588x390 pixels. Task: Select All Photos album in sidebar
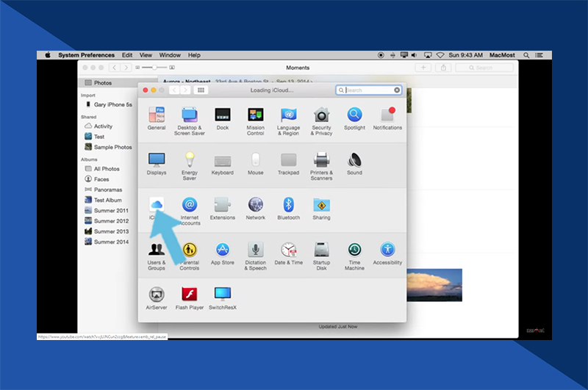click(102, 169)
